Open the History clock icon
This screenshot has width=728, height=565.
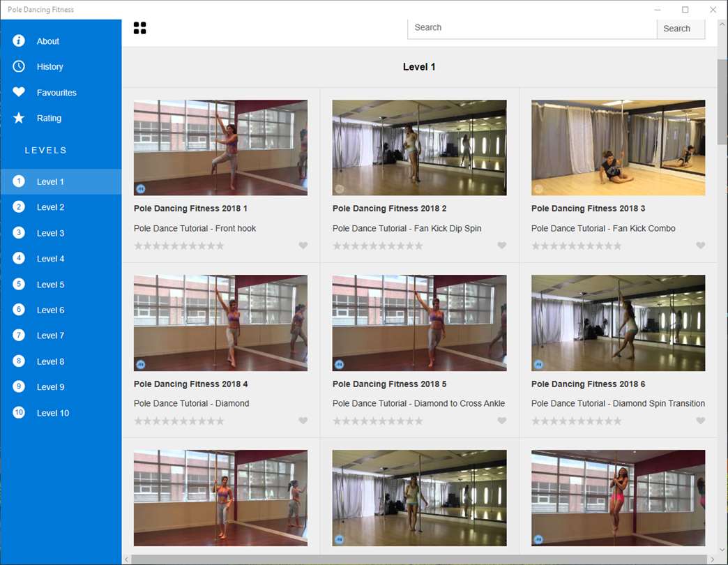pos(19,66)
